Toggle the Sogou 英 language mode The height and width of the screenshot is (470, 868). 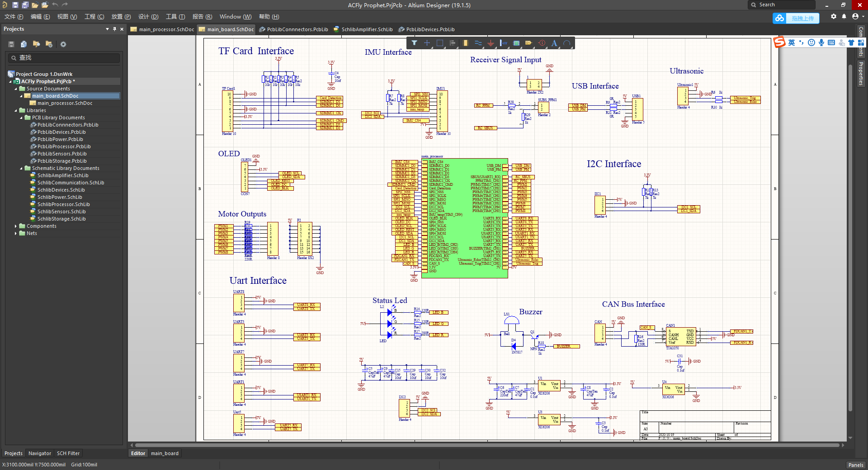[x=792, y=42]
